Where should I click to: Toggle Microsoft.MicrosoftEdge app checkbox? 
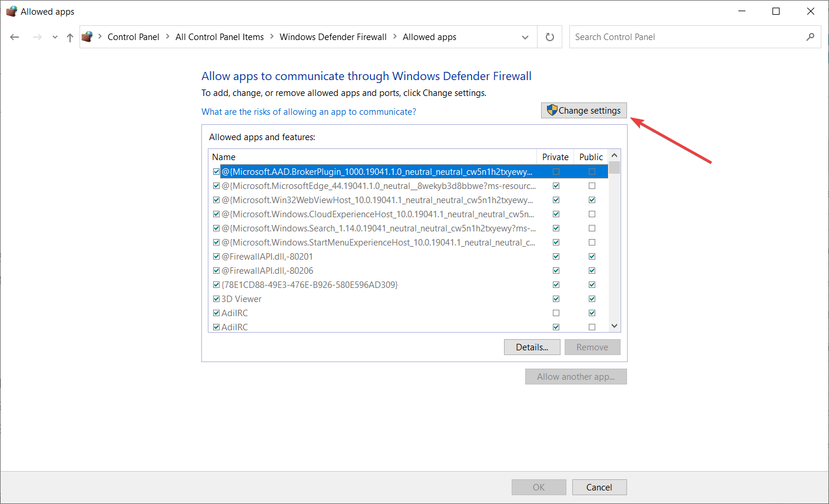216,186
